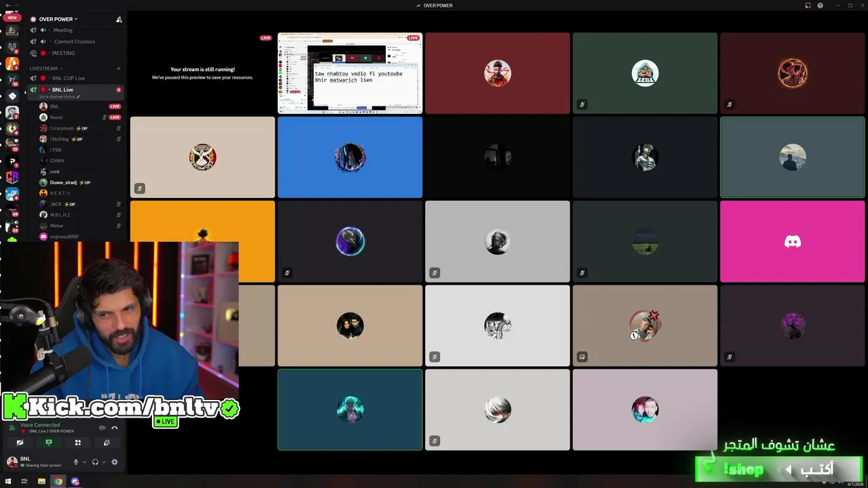
Task: Open File Explorer on taskbar
Action: coord(41,481)
